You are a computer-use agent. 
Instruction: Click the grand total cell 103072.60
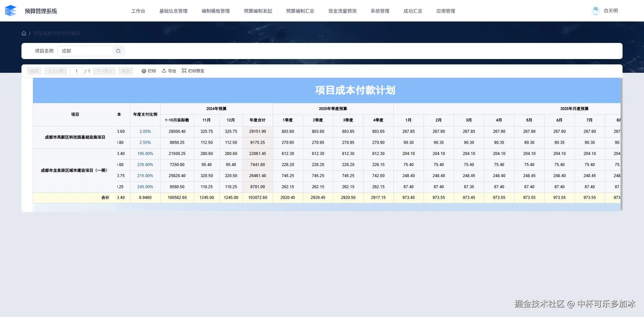pyautogui.click(x=258, y=198)
